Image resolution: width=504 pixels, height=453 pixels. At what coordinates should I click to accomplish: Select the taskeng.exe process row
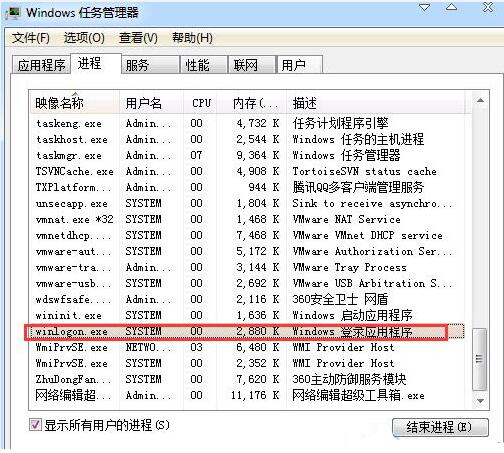[x=247, y=123]
